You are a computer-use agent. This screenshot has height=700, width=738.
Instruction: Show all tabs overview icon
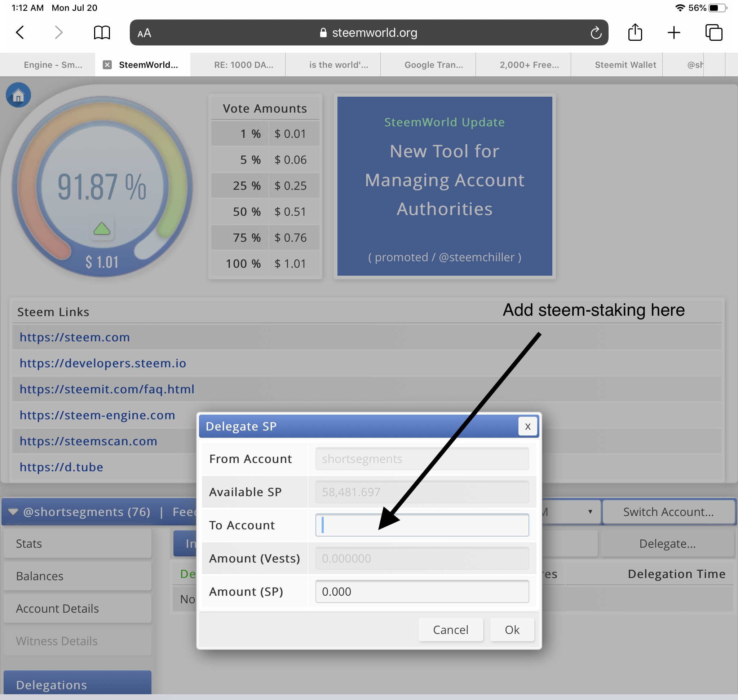(714, 33)
